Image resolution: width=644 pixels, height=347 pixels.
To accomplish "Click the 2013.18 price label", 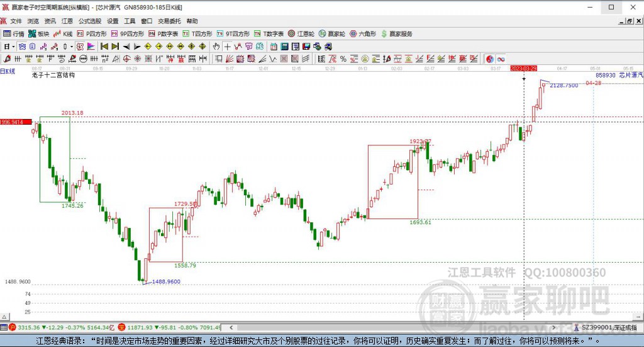I will click(x=72, y=113).
